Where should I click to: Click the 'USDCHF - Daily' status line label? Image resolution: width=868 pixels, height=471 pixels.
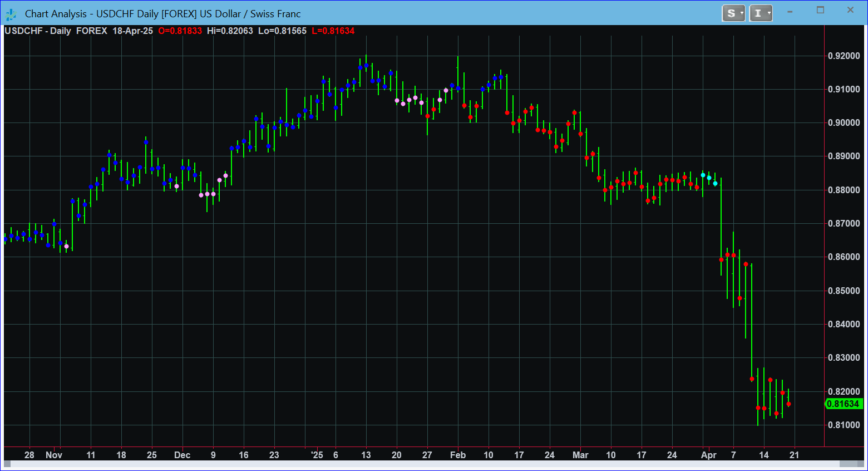point(38,31)
